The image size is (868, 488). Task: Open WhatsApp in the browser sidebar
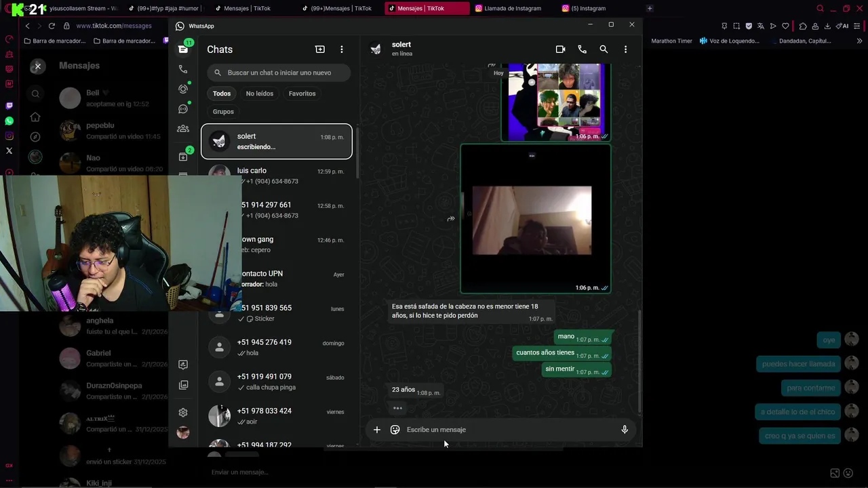click(x=9, y=121)
